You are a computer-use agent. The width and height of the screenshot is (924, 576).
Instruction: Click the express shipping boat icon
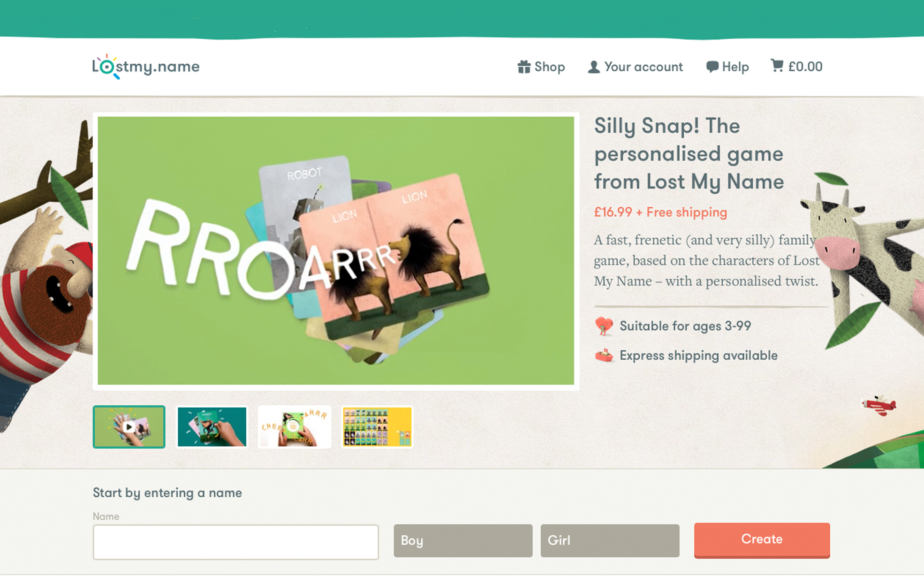point(604,356)
